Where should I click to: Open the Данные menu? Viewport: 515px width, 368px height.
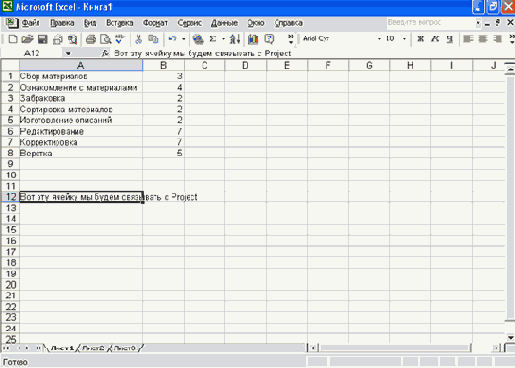[x=224, y=23]
